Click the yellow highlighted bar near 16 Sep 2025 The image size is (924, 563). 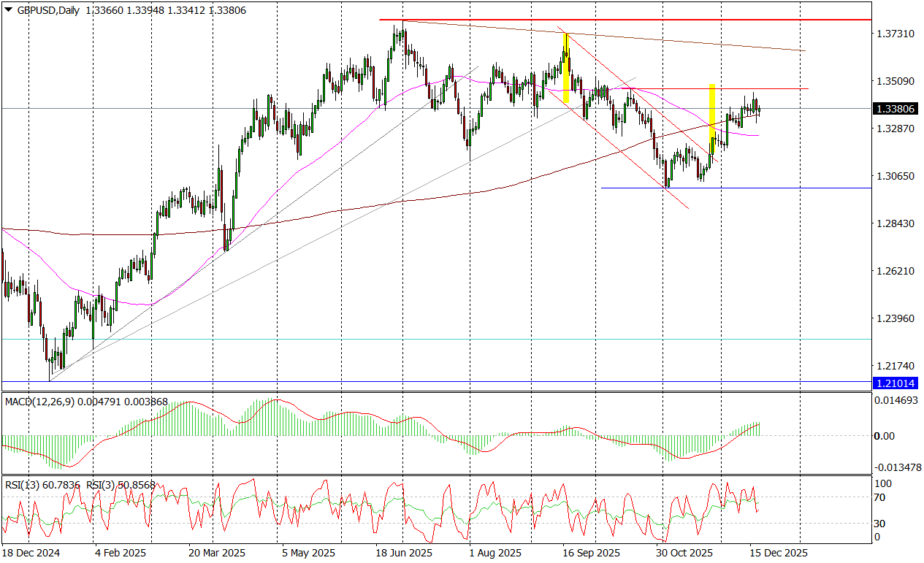pos(566,68)
